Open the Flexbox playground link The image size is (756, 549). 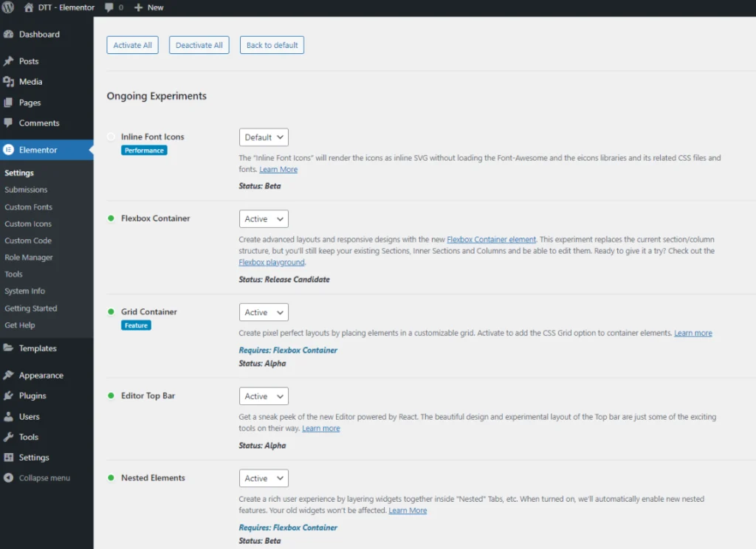pos(272,262)
